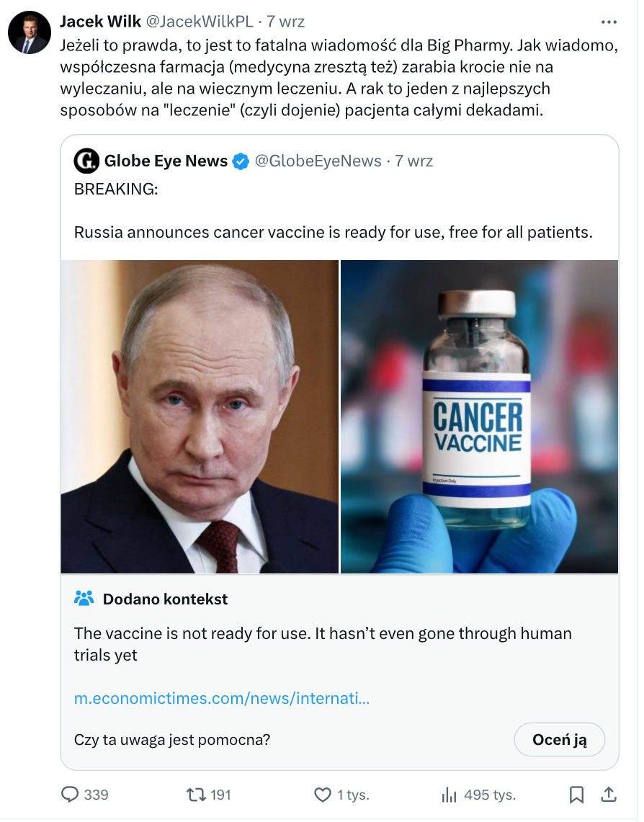This screenshot has width=644, height=822.
Task: Click Globe Eye News logo avatar
Action: pos(86,161)
